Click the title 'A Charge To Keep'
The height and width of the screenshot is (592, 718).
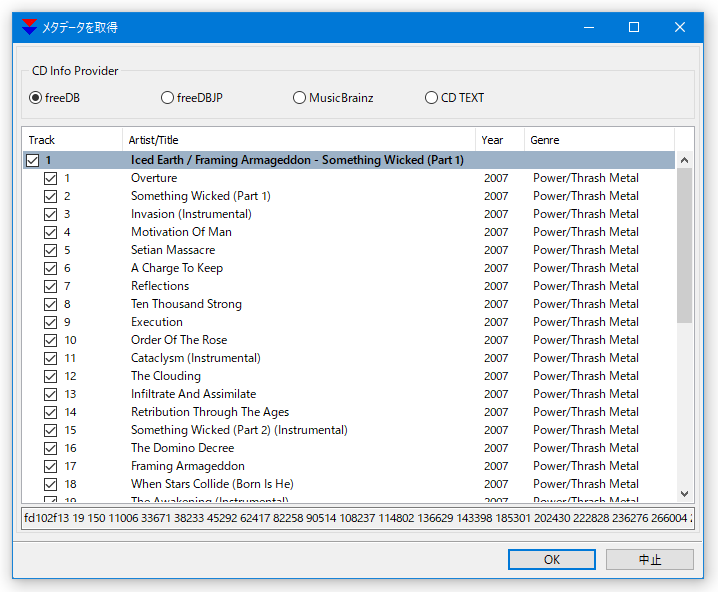click(177, 268)
